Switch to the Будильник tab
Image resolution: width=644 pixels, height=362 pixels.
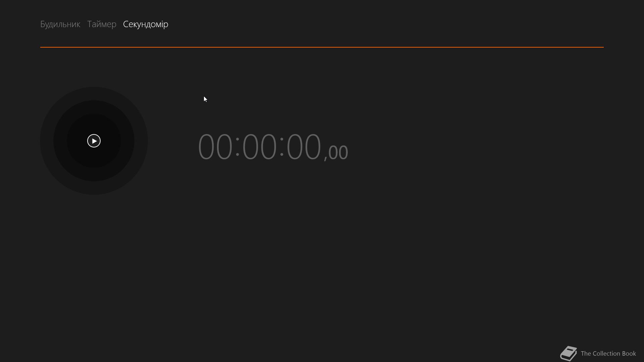pyautogui.click(x=60, y=24)
